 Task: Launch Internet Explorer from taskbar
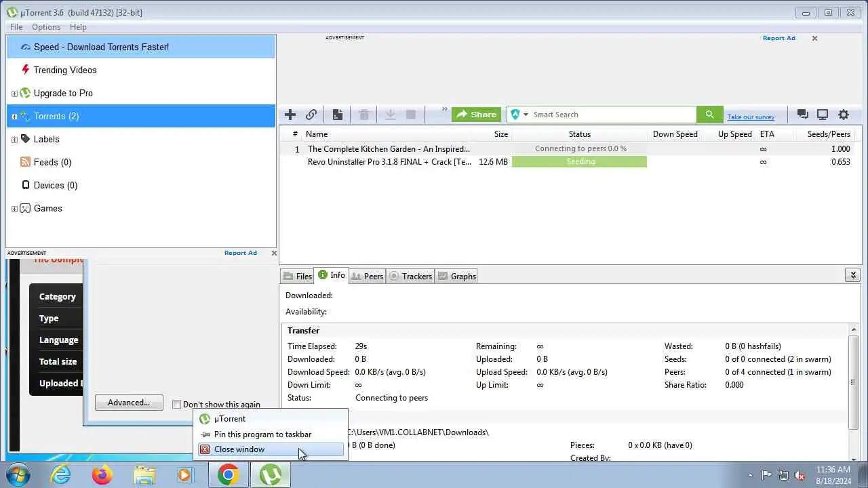tap(61, 475)
